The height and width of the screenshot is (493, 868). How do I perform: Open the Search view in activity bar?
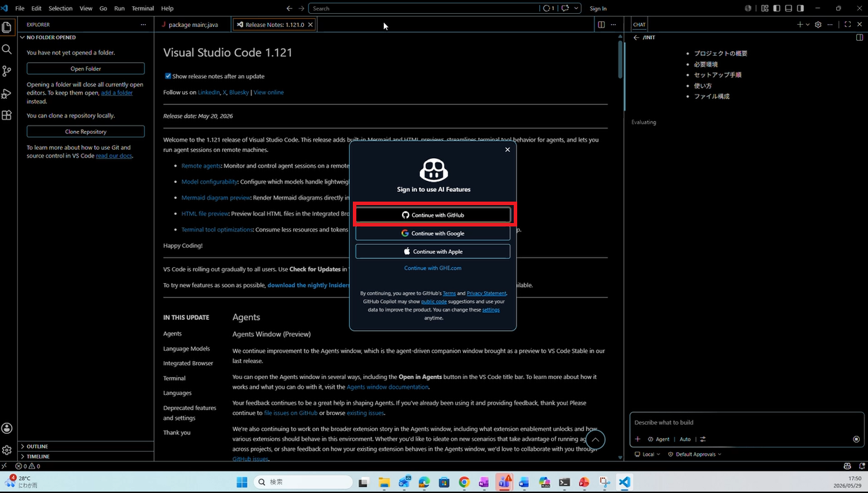pos(7,50)
